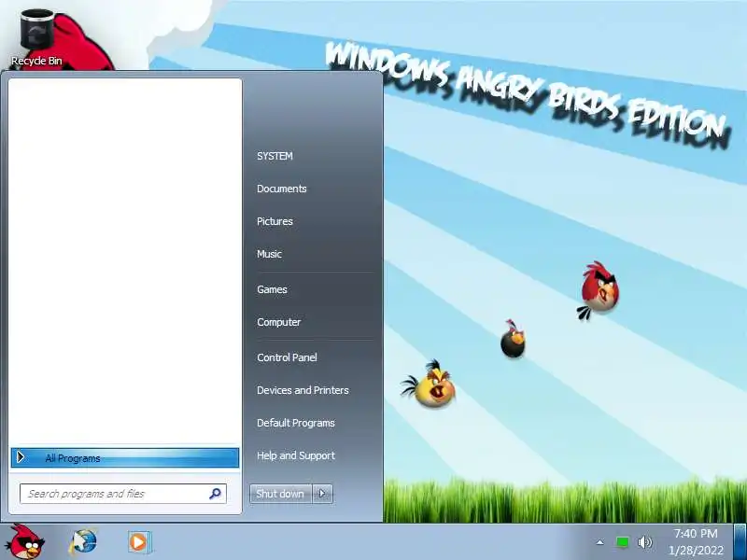This screenshot has width=747, height=560.
Task: Open Documents from Start menu
Action: [282, 189]
